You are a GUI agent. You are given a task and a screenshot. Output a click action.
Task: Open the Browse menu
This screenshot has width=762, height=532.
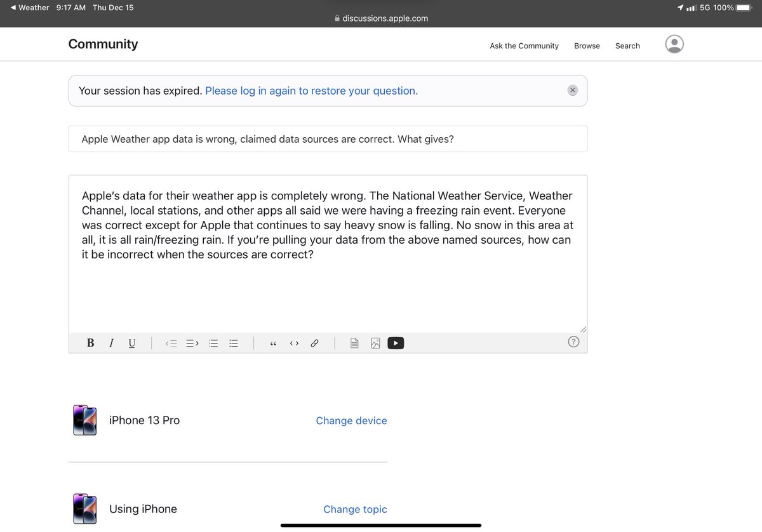pyautogui.click(x=587, y=46)
